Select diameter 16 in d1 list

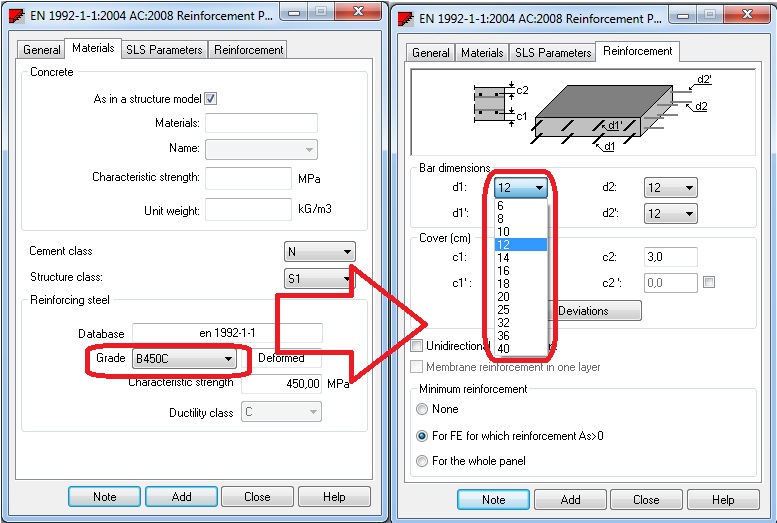[x=521, y=271]
